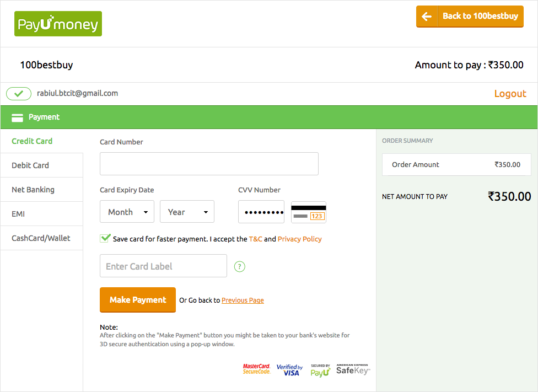Open the Privacy Policy link
538x392 pixels.
(299, 239)
